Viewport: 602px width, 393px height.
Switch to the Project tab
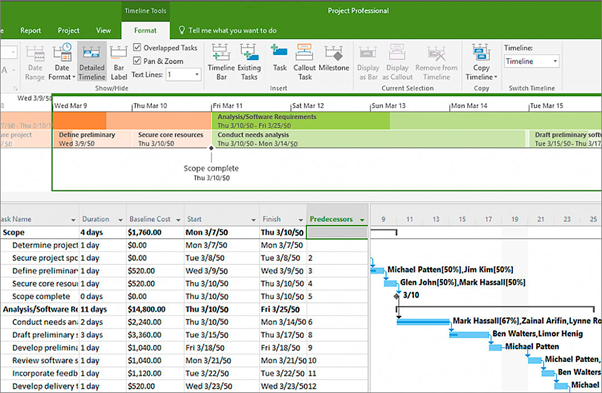(x=68, y=30)
